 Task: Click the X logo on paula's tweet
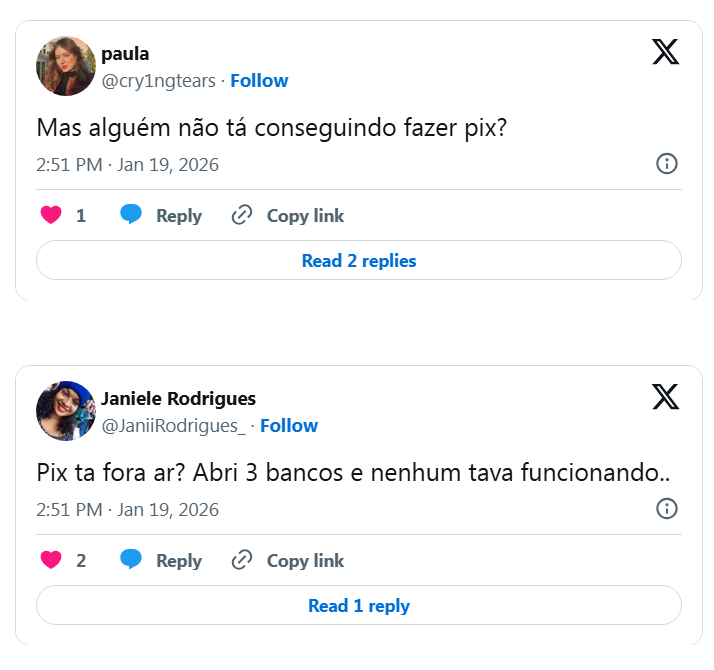point(665,51)
